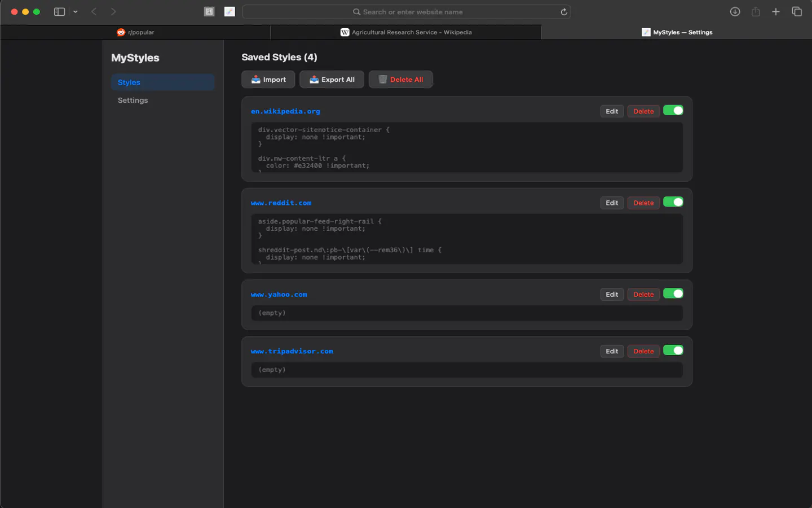Edit the www.yahoo.com style
Screen dimensions: 812x508
[x=612, y=295]
